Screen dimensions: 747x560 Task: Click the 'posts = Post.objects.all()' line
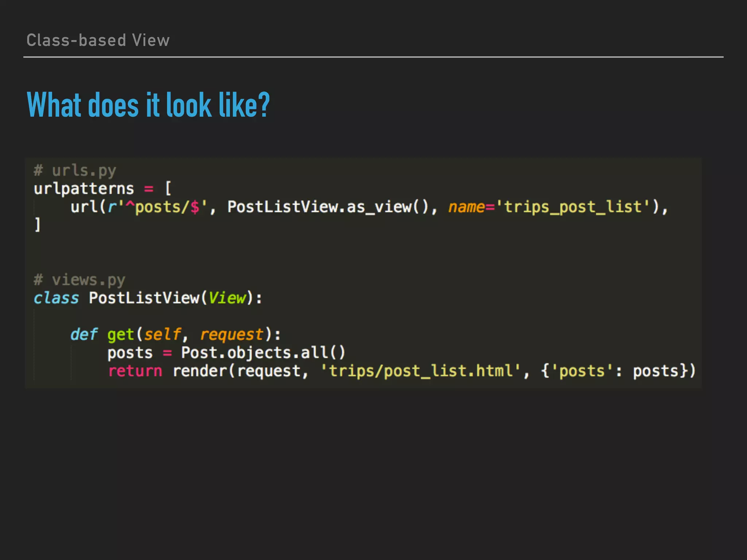point(226,353)
